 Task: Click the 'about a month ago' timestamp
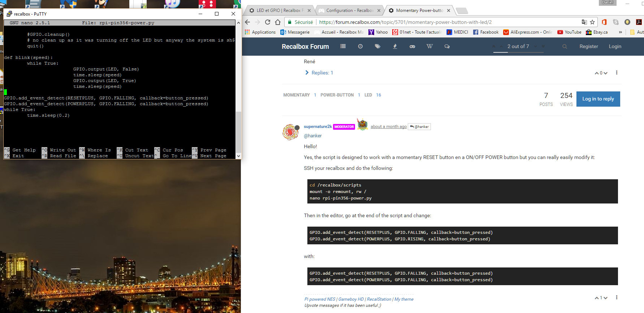(x=389, y=127)
